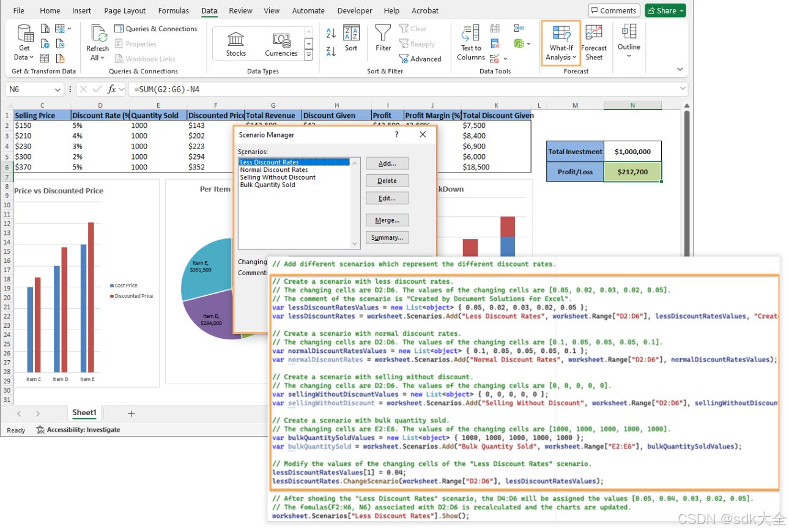Expand the formula bar
The width and height of the screenshot is (789, 532).
click(x=683, y=89)
